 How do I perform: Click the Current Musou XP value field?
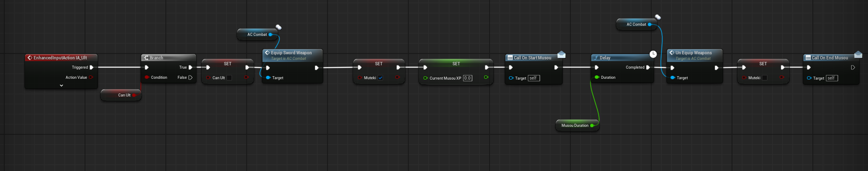point(467,78)
